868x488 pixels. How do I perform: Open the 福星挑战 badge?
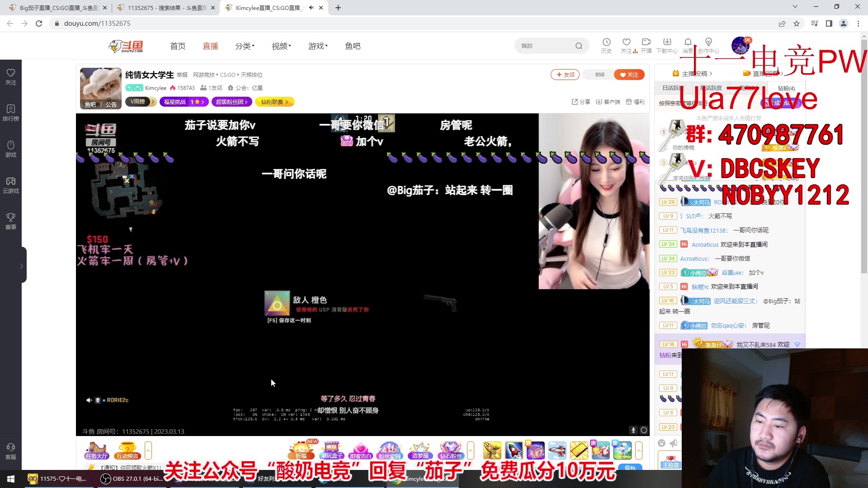[184, 102]
